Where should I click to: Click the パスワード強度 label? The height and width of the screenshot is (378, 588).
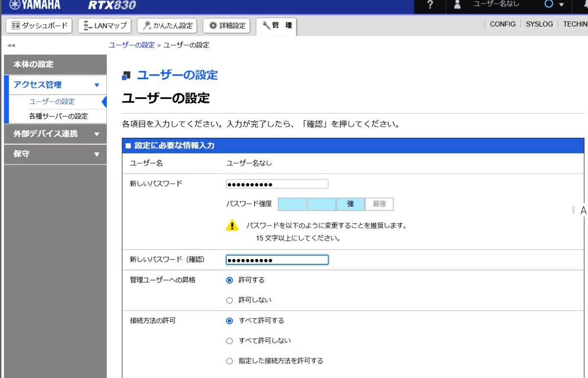tap(249, 204)
